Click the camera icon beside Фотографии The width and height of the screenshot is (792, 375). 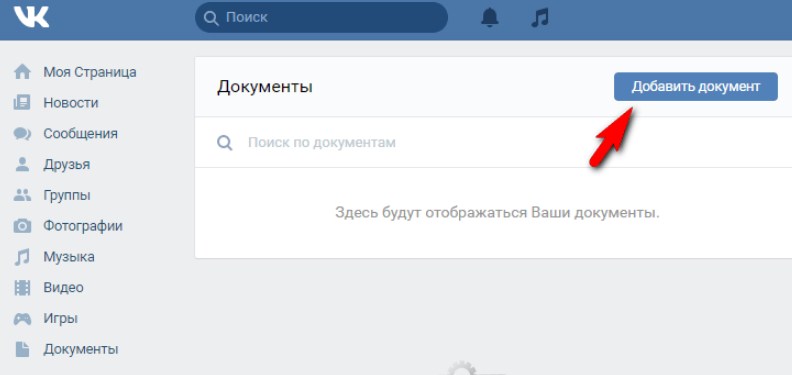(x=22, y=226)
